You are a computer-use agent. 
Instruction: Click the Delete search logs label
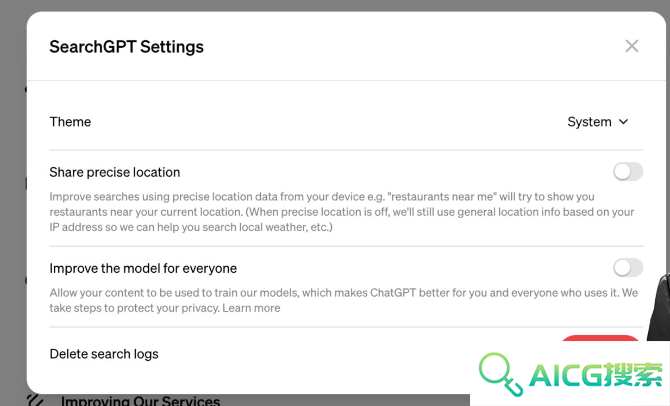click(x=104, y=354)
